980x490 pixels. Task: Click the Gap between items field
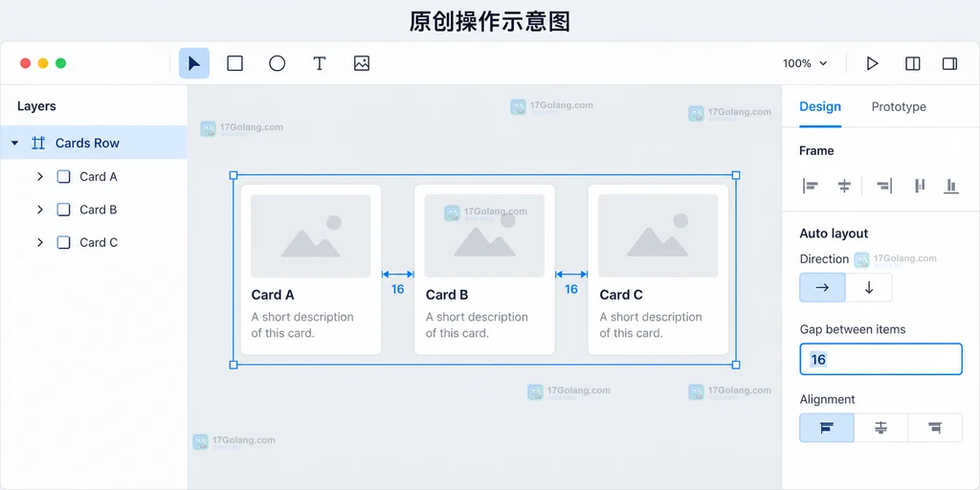(x=880, y=360)
